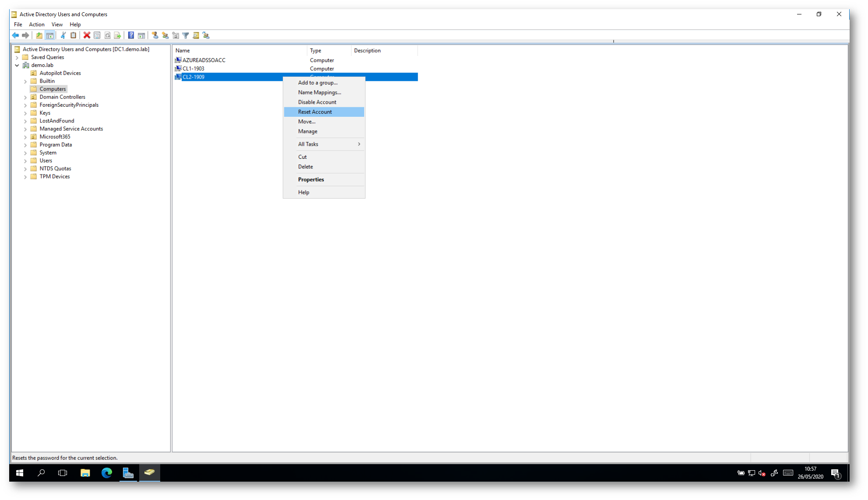Open Properties via toolbar icon
The width and height of the screenshot is (868, 500).
[97, 35]
